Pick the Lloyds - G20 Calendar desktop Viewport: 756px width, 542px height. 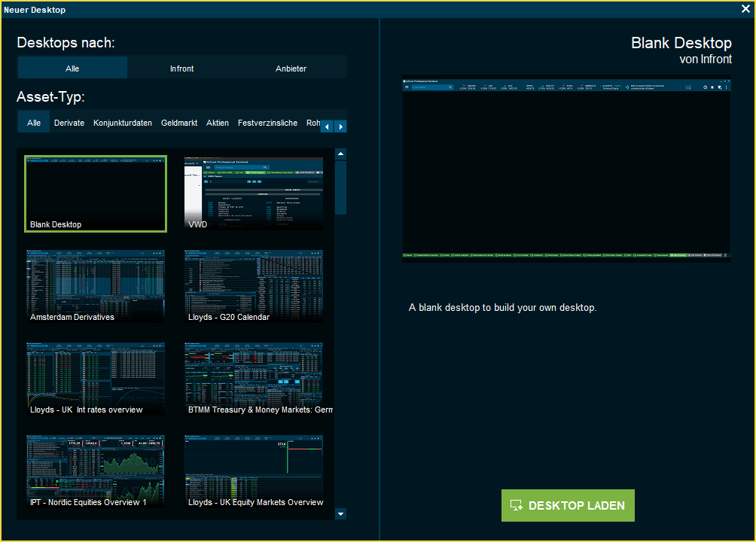254,287
